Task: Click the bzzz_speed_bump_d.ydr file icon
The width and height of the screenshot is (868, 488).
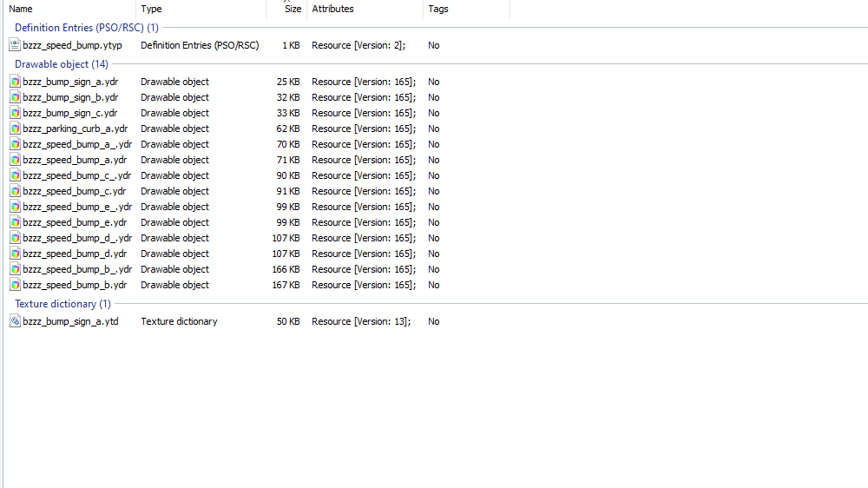Action: 15,254
